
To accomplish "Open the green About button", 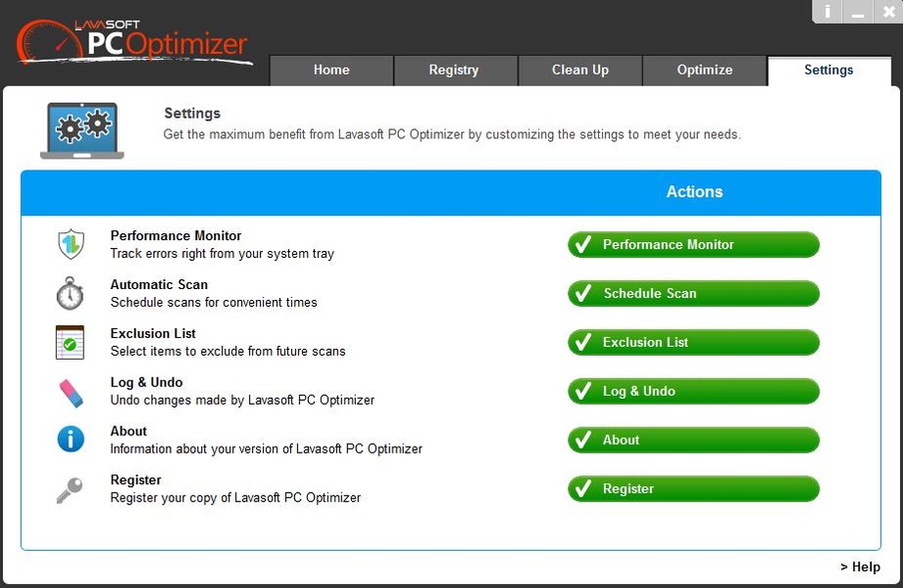I will point(693,441).
